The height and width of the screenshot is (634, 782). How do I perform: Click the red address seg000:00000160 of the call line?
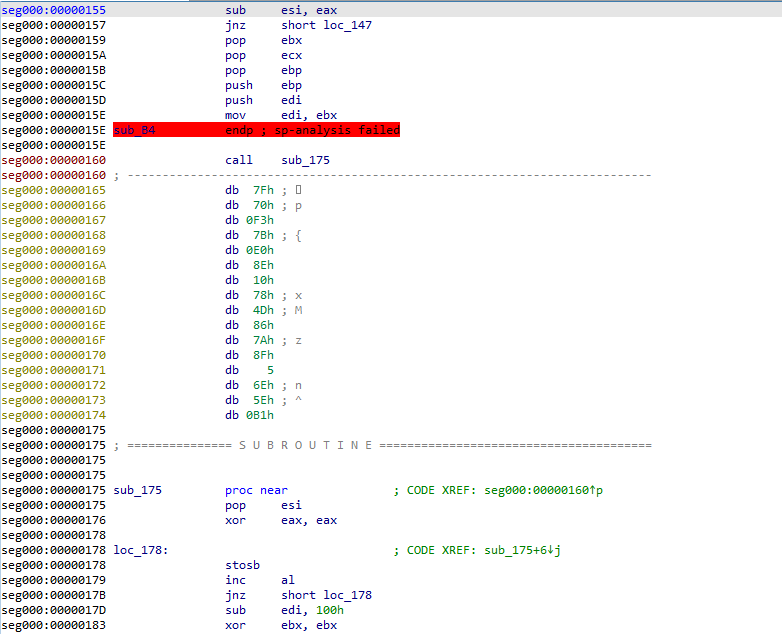53,160
